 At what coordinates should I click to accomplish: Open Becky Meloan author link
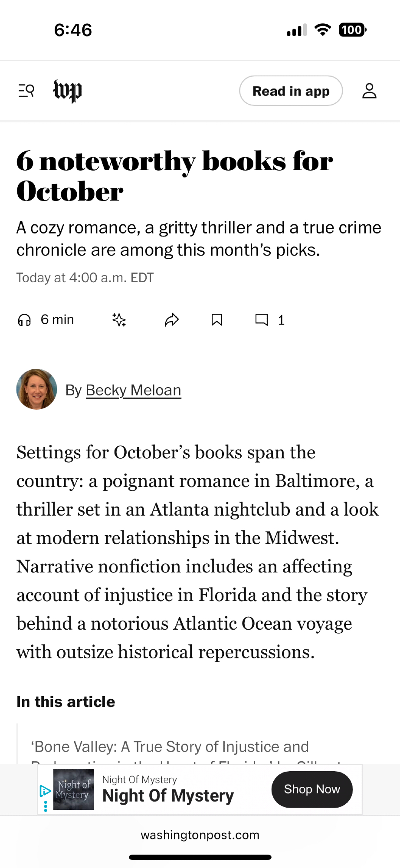tap(133, 390)
